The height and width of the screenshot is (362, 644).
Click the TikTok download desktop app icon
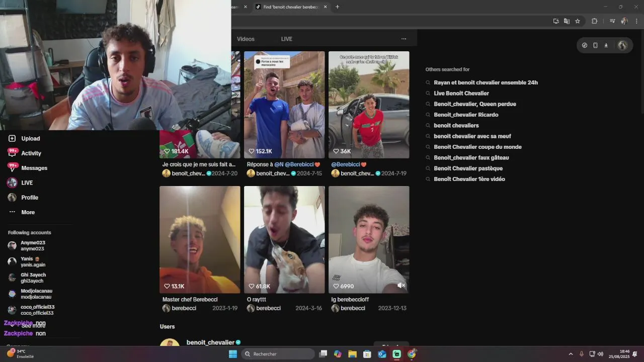pos(606,45)
